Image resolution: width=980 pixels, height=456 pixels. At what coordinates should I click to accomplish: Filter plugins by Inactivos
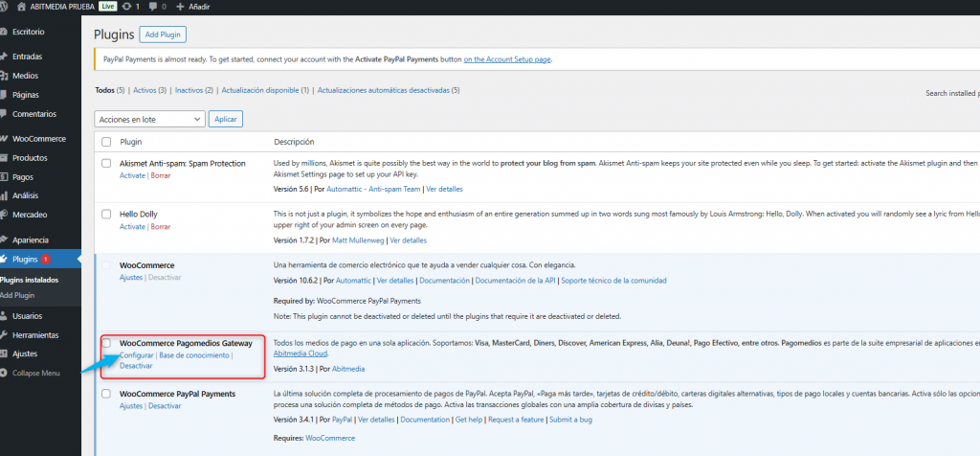click(194, 90)
